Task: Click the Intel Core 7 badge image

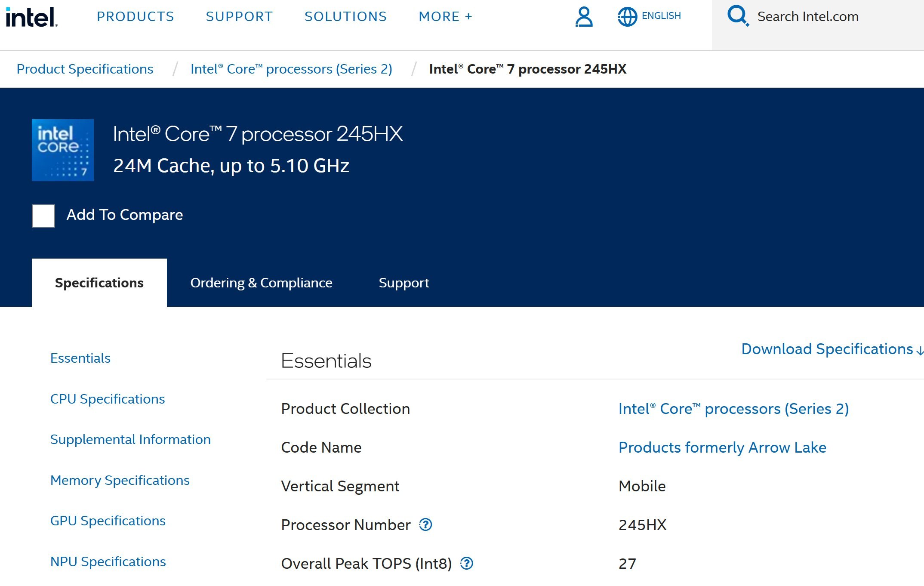Action: coord(63,150)
